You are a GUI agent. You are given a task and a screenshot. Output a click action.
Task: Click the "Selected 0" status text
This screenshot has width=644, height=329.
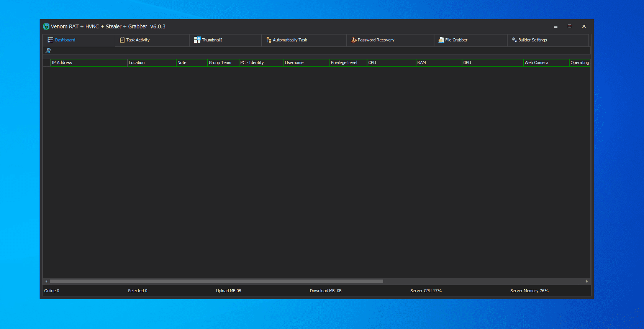[x=138, y=291]
